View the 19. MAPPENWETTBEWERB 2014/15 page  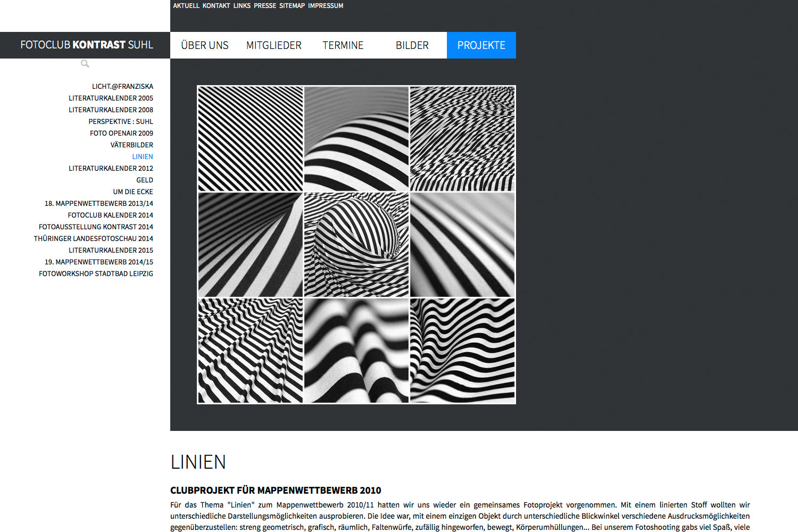99,262
